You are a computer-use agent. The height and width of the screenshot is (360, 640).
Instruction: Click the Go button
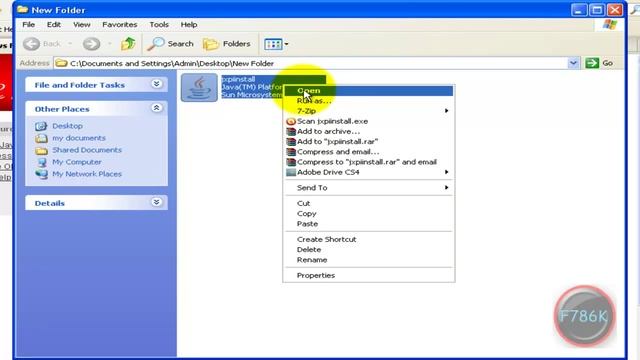coord(599,63)
